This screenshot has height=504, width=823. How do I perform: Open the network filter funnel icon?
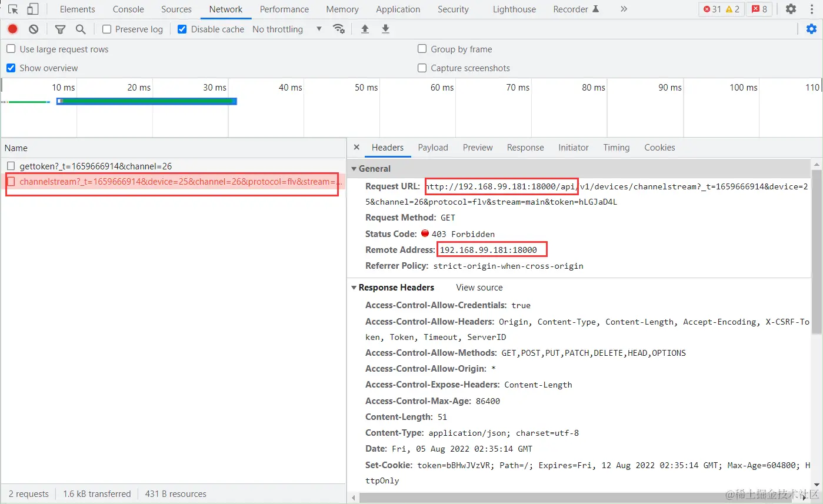(x=60, y=29)
